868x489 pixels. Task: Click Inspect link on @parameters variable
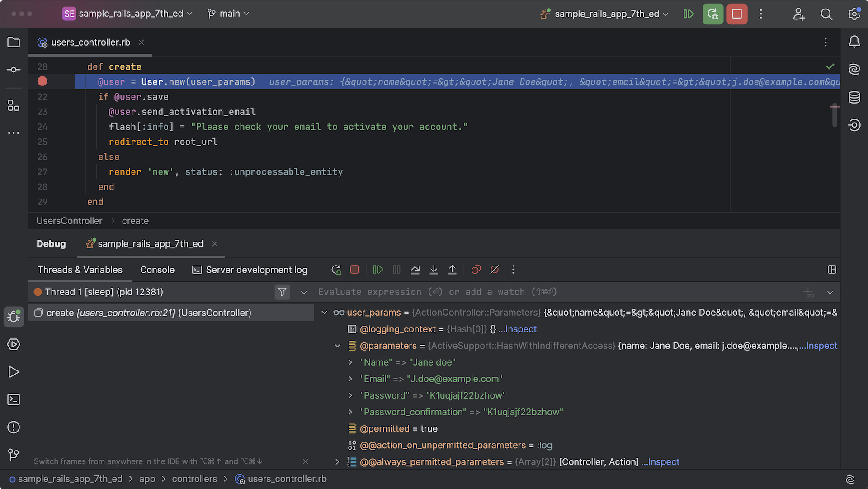pyautogui.click(x=821, y=346)
